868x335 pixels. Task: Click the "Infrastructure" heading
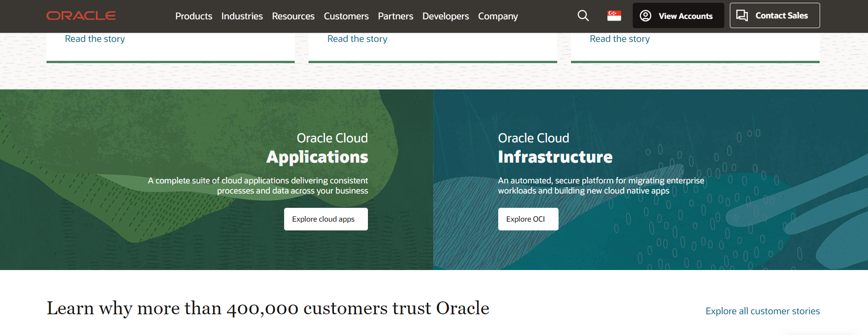point(555,157)
